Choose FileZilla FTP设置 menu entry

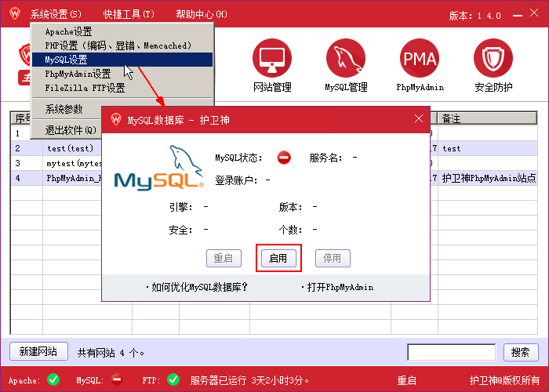pos(85,88)
